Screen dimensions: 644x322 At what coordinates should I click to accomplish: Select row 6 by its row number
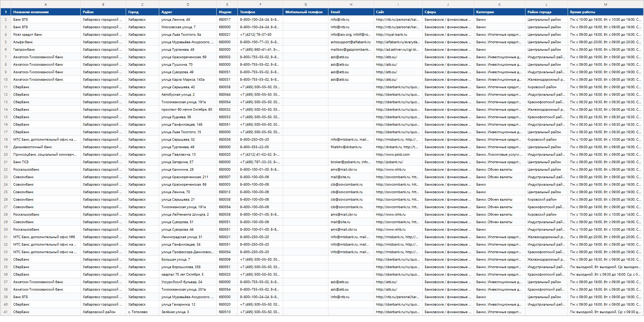[6, 50]
